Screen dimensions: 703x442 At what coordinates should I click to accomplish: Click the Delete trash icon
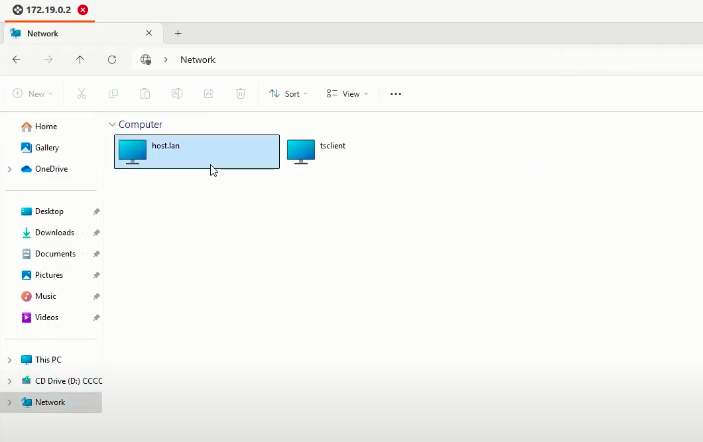click(x=240, y=94)
